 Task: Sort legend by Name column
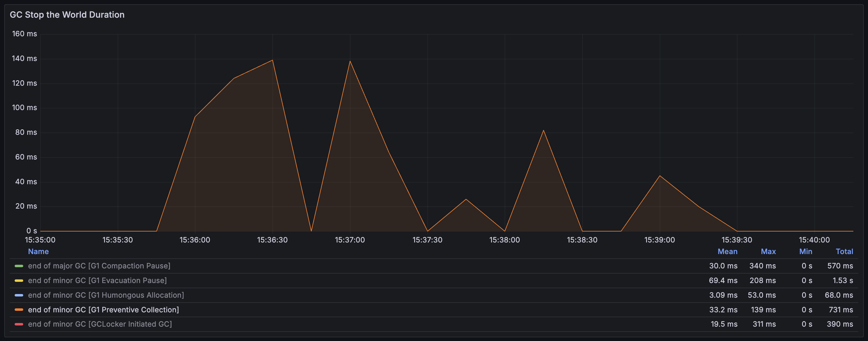coord(38,251)
